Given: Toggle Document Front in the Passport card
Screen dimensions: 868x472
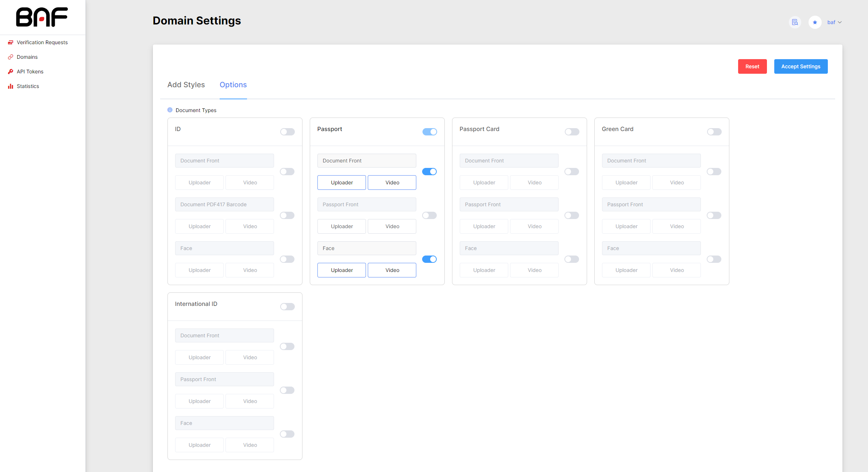Looking at the screenshot, I should pyautogui.click(x=429, y=172).
